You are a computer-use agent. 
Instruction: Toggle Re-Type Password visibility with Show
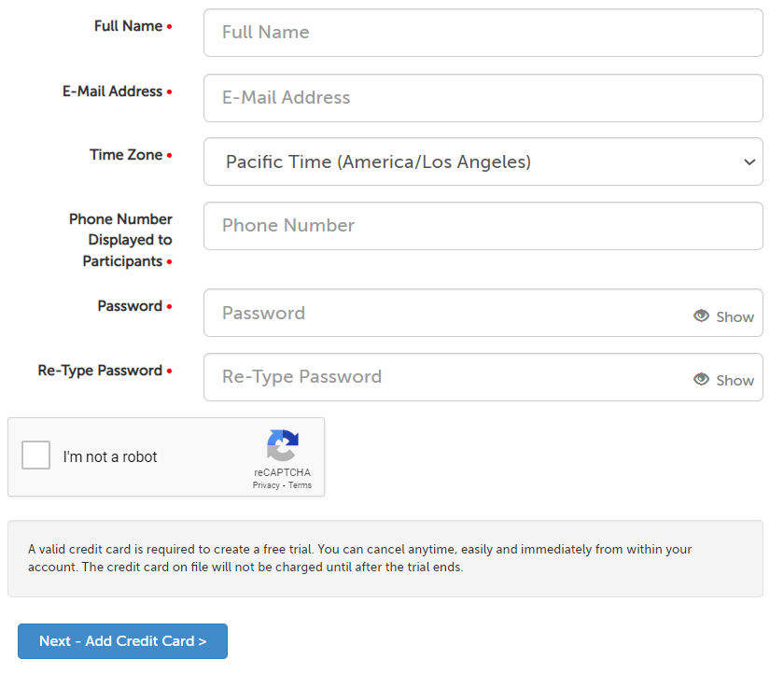pyautogui.click(x=734, y=380)
